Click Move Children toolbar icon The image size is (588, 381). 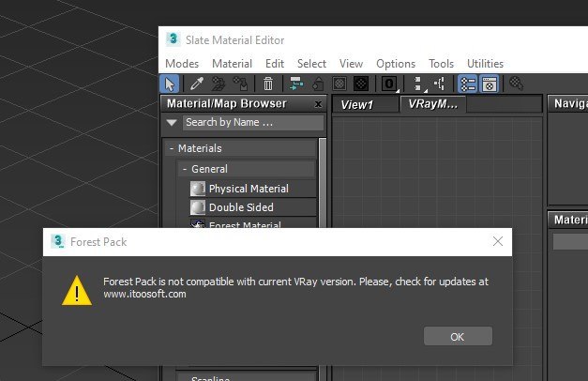296,84
